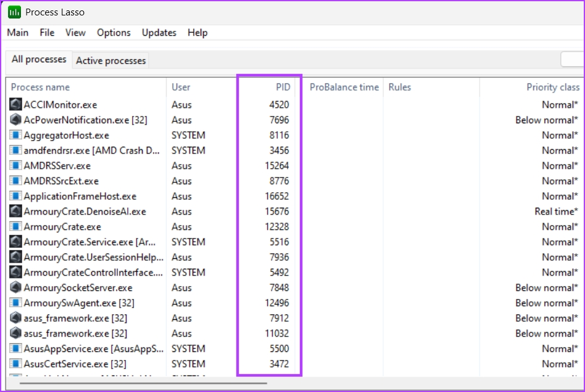Switch to the Active processes tab
The height and width of the screenshot is (392, 585).
111,60
